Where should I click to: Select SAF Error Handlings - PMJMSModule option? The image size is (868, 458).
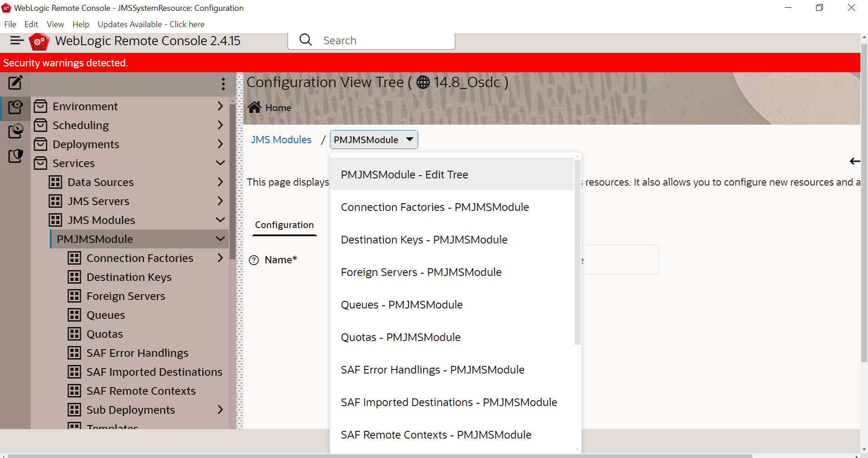[452, 369]
